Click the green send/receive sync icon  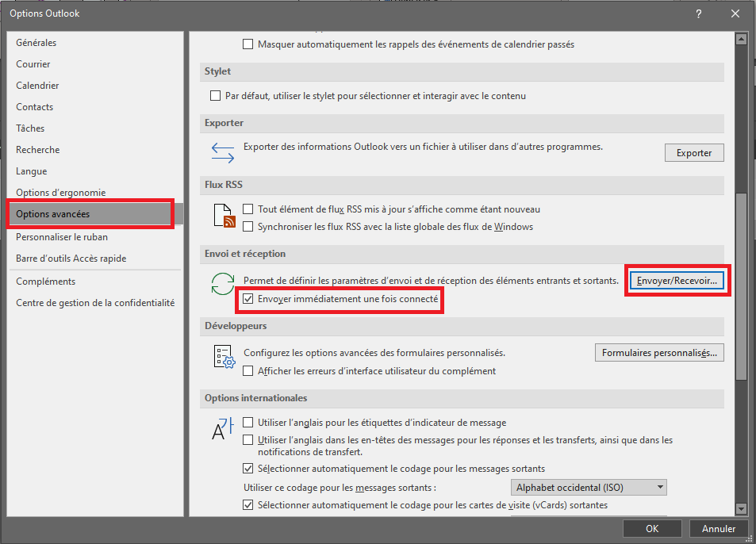tap(223, 284)
